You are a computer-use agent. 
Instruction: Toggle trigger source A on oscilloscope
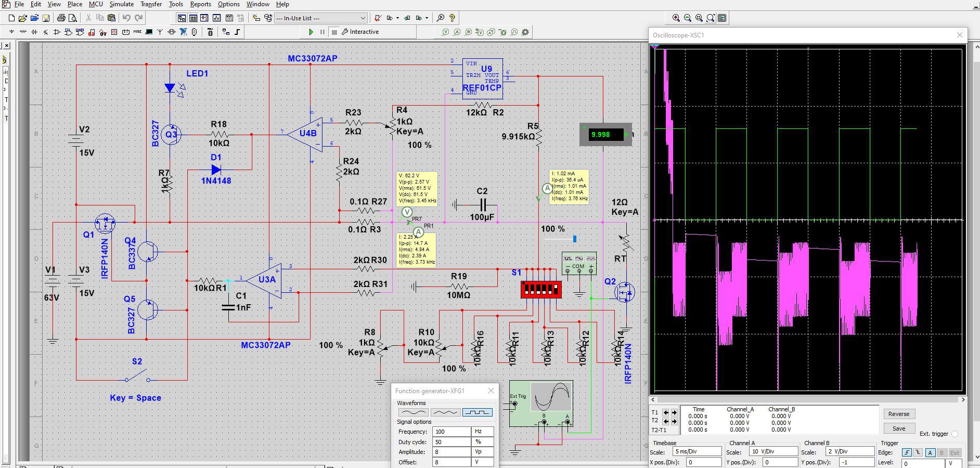pos(930,452)
